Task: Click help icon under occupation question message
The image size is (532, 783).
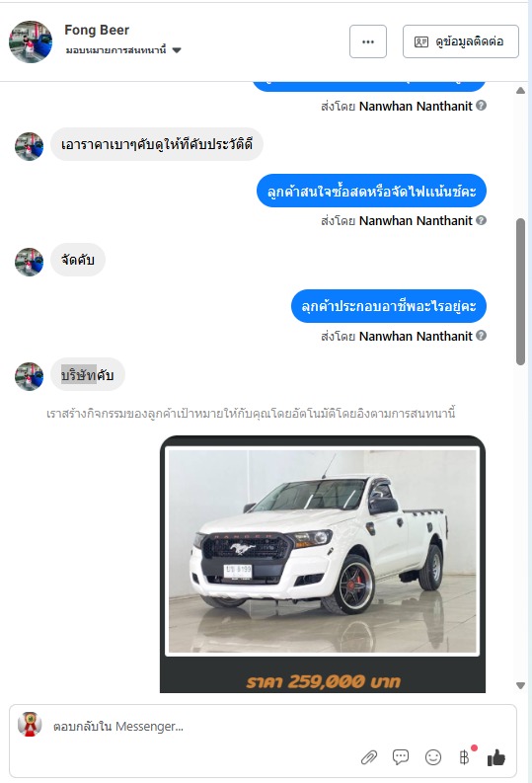Action: 481,336
